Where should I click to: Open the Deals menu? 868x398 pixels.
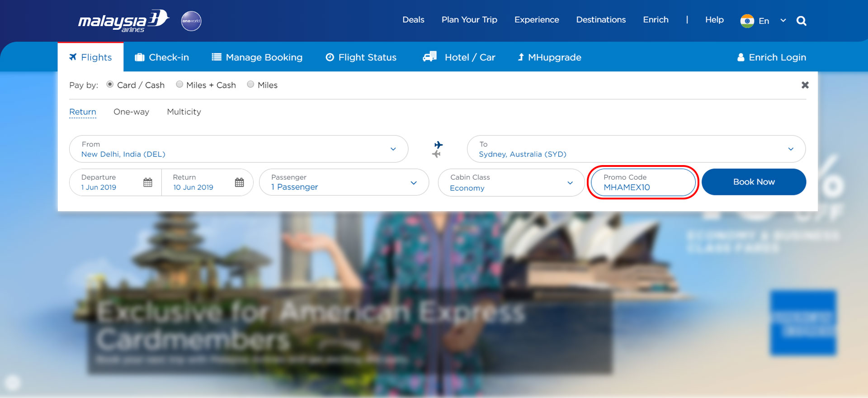(413, 20)
